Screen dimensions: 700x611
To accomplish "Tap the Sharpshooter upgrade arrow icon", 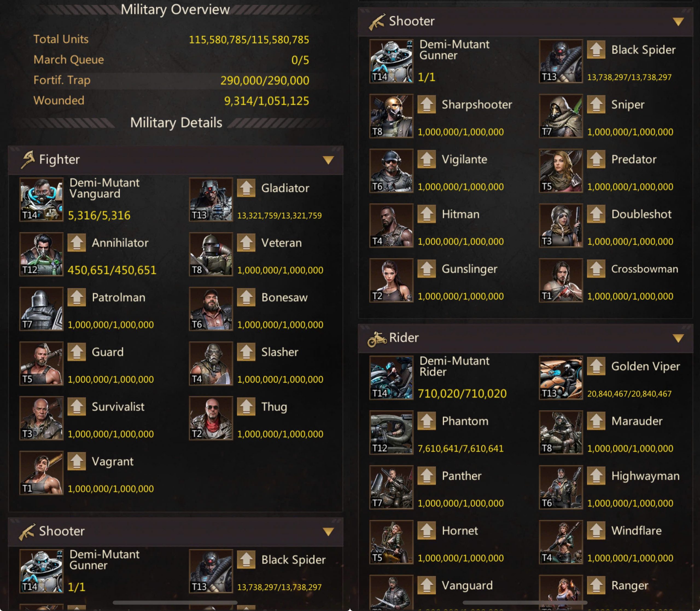I will coord(427,104).
